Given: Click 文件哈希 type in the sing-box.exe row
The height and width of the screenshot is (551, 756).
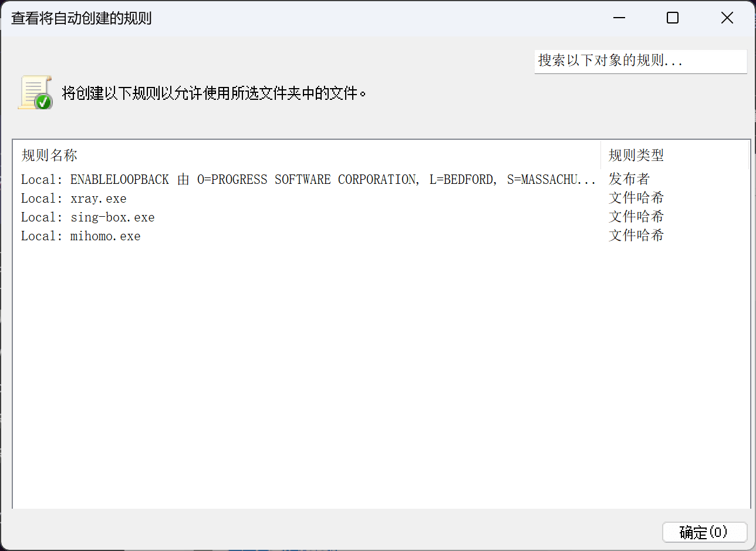Looking at the screenshot, I should point(636,217).
